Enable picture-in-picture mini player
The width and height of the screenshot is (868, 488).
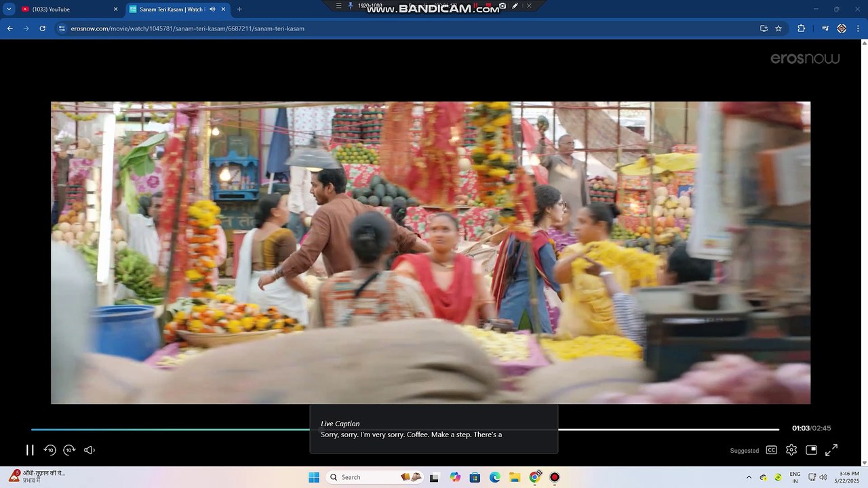811,450
